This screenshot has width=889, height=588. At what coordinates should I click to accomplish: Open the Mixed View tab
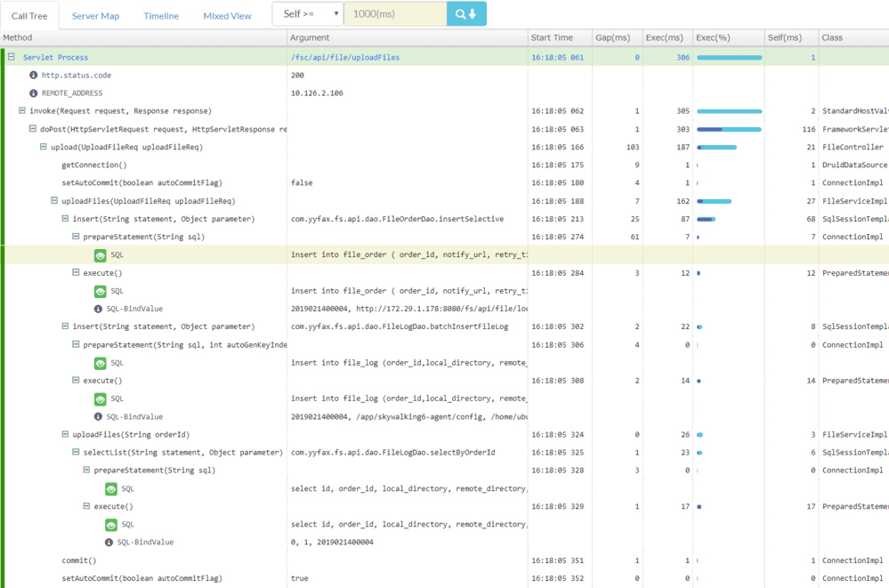[x=227, y=16]
